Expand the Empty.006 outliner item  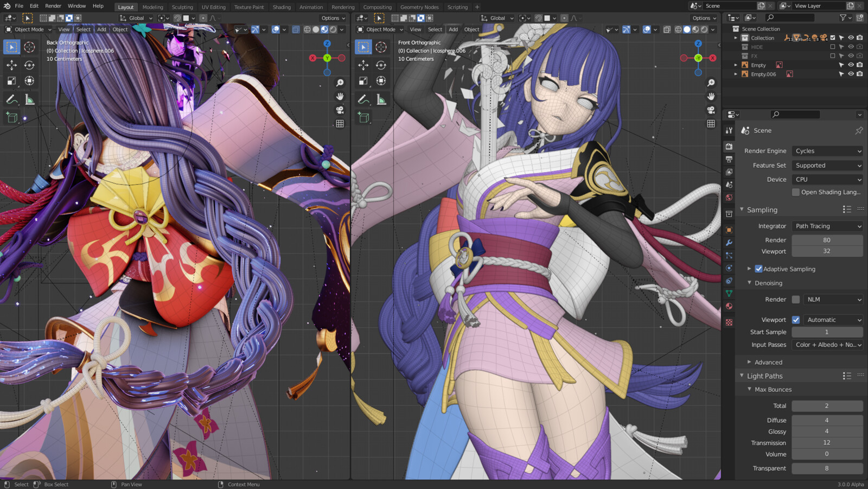coord(736,74)
